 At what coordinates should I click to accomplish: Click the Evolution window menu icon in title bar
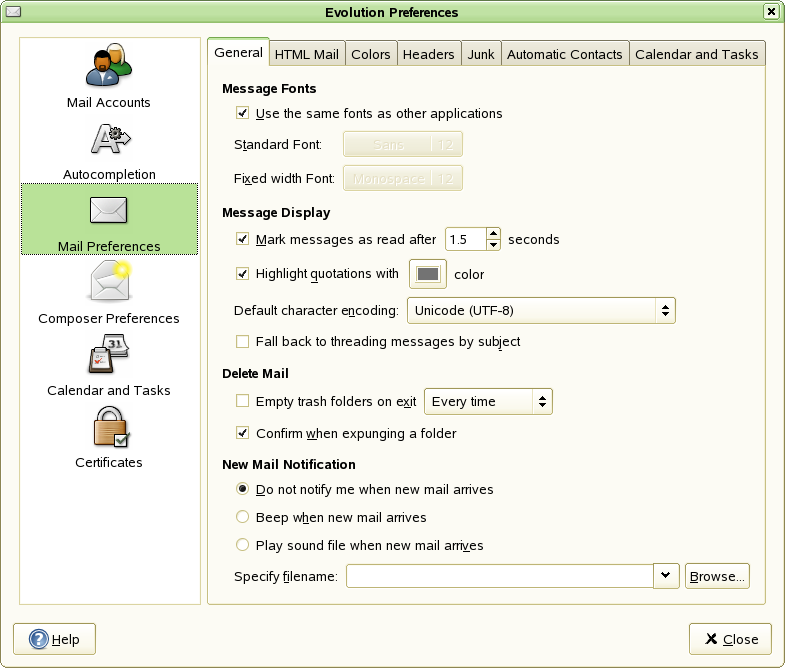point(13,12)
